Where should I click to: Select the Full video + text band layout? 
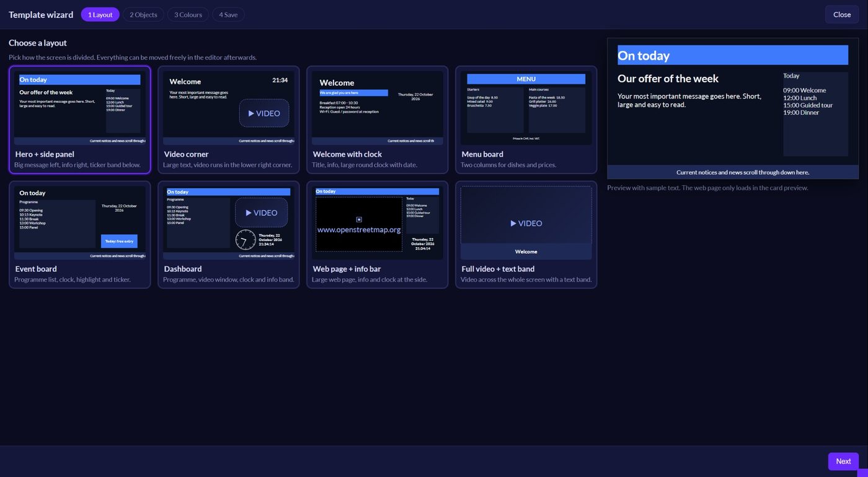pyautogui.click(x=526, y=234)
